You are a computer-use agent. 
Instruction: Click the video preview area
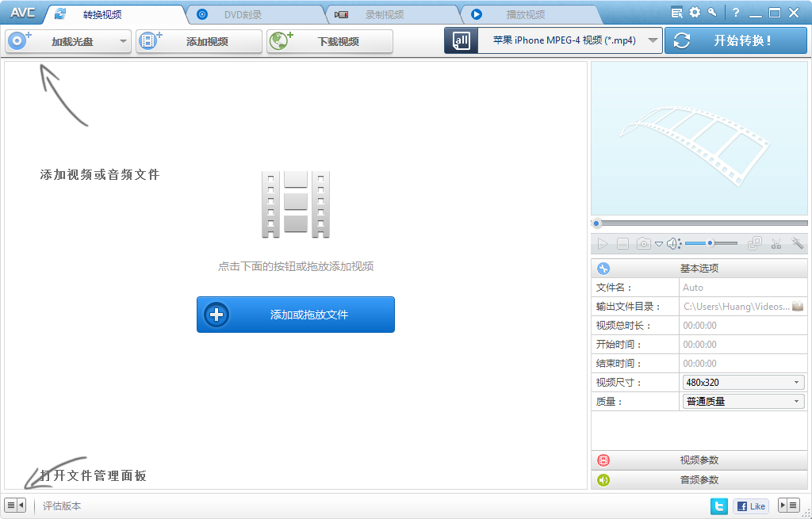click(x=699, y=139)
